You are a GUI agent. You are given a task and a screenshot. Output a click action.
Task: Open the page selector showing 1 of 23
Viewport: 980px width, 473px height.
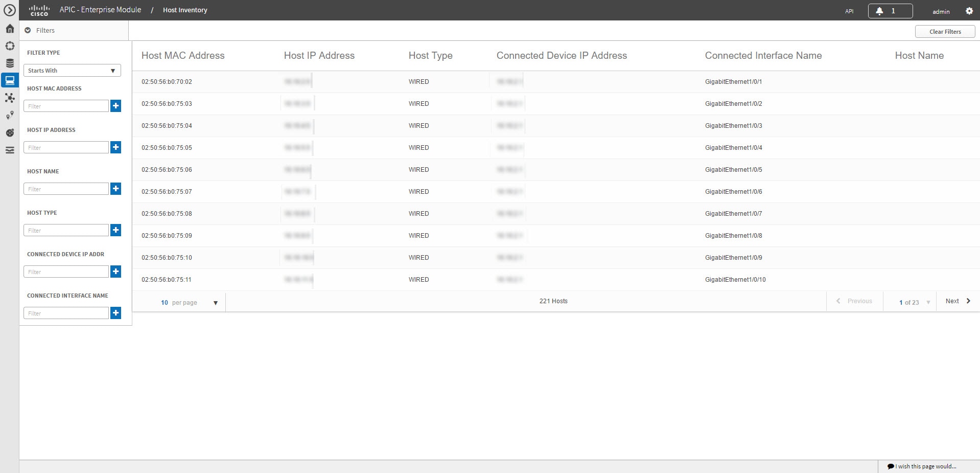point(911,302)
